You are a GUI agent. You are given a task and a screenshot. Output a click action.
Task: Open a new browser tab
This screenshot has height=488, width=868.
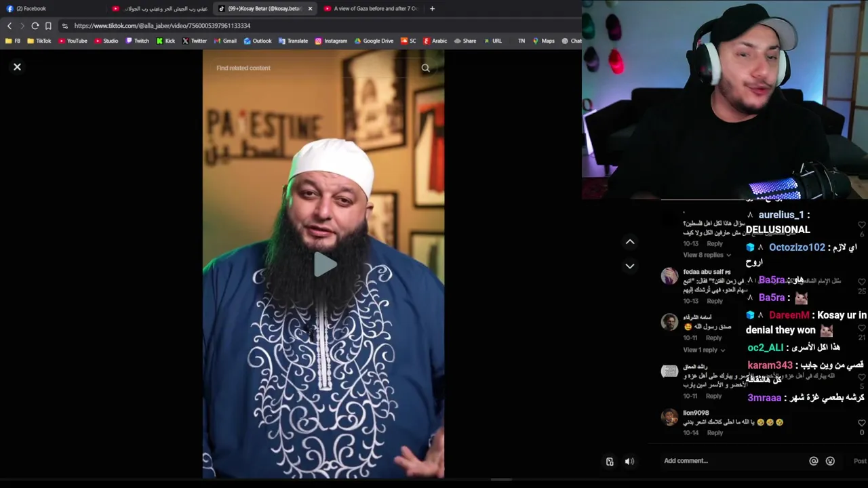pyautogui.click(x=432, y=9)
